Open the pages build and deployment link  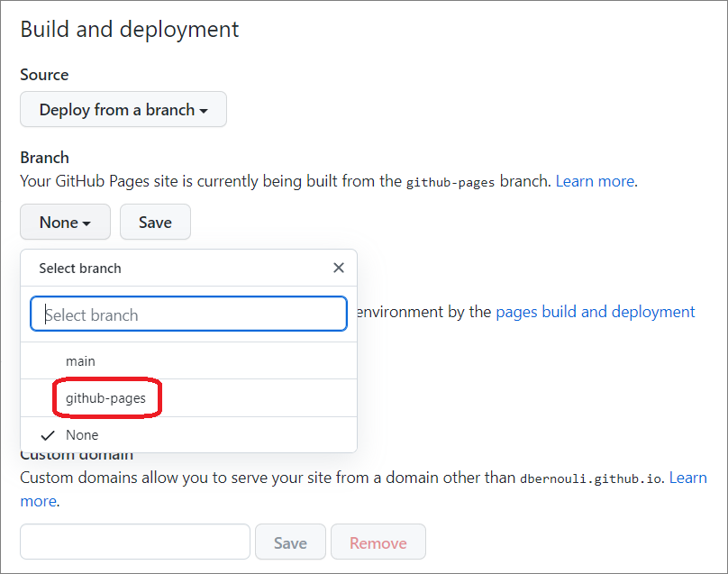click(x=596, y=312)
